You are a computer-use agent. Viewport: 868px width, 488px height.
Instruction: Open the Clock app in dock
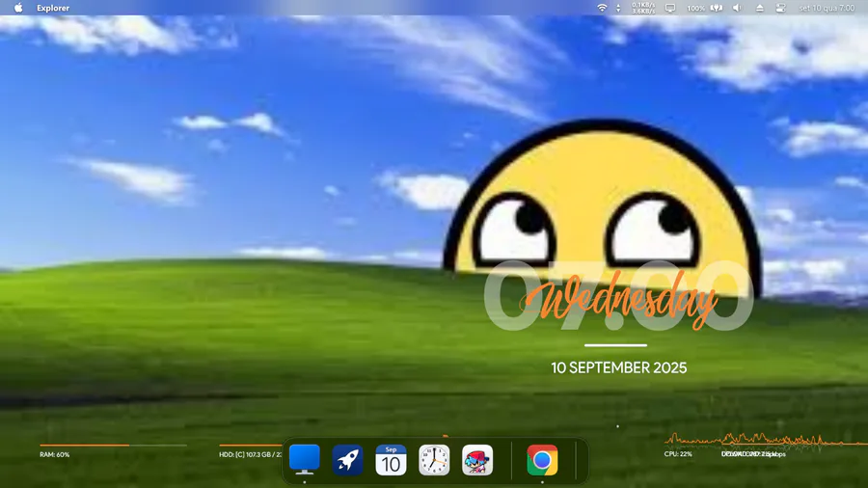(x=434, y=460)
